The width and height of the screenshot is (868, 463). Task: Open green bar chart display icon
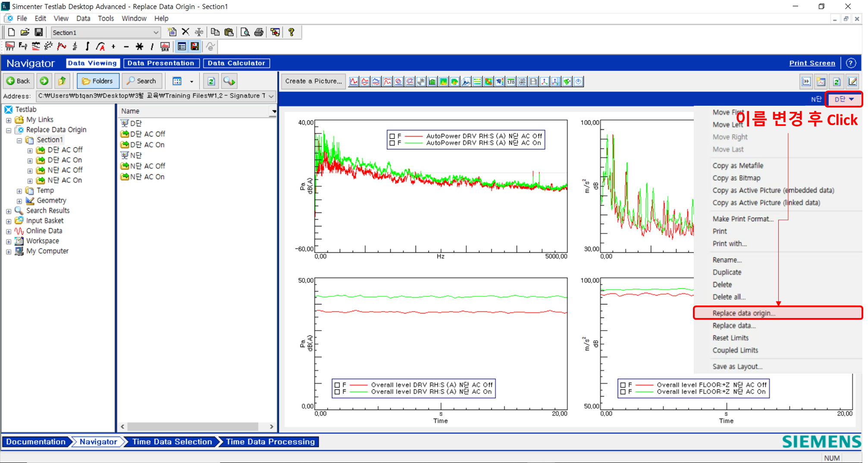click(x=432, y=82)
